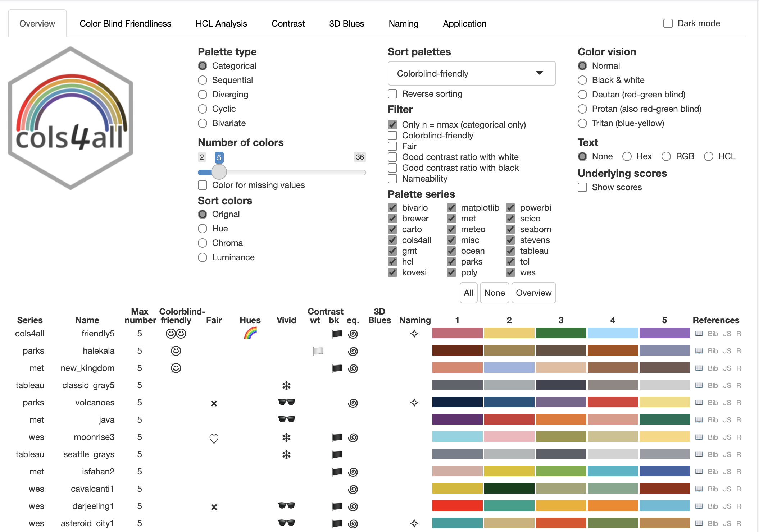Uncheck the brewer palette series
The image size is (759, 532).
click(x=392, y=219)
